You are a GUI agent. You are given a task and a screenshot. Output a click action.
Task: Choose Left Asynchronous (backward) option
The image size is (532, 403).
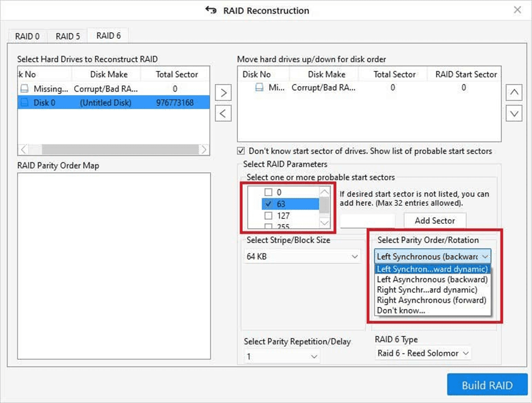click(x=433, y=280)
